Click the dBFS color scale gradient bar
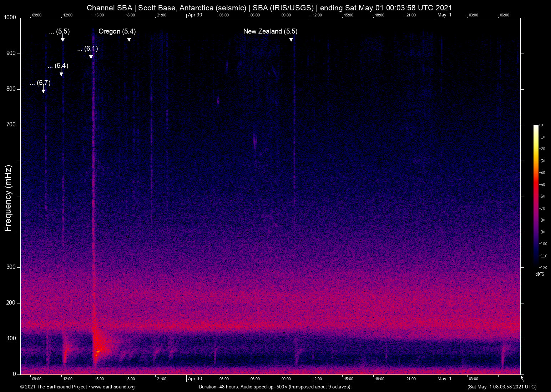Screen dimensions: 551x392 [536, 196]
